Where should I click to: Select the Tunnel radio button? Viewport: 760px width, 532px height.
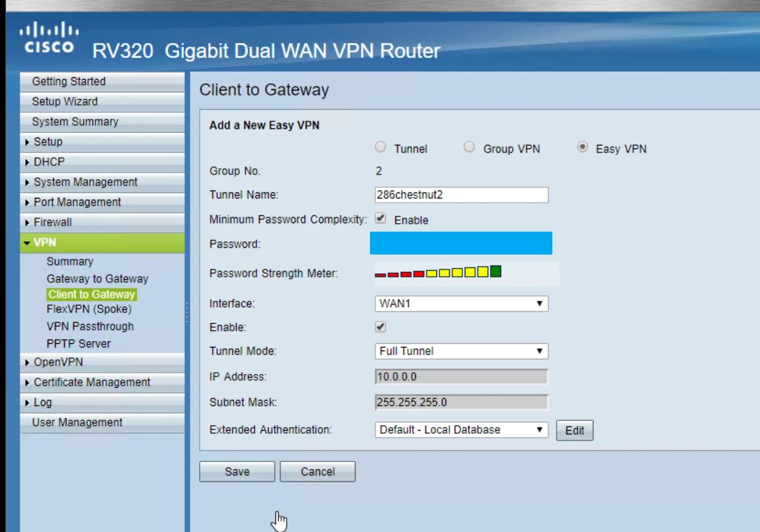click(380, 147)
